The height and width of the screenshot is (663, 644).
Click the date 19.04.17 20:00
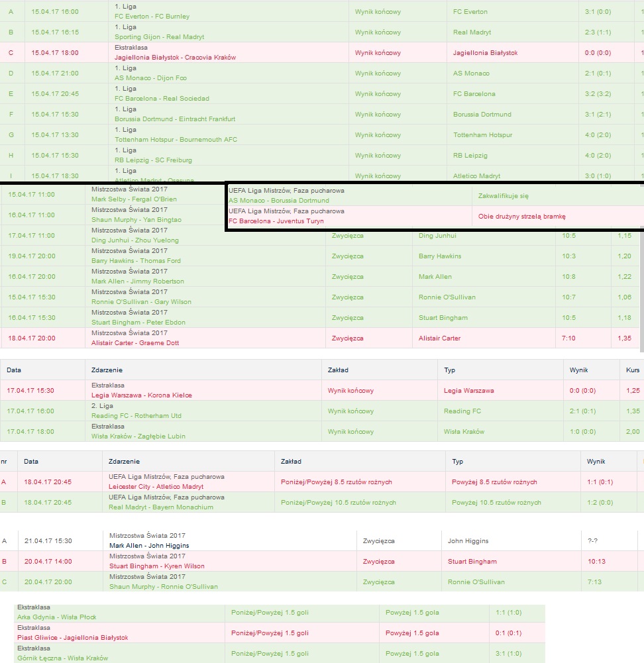[32, 256]
